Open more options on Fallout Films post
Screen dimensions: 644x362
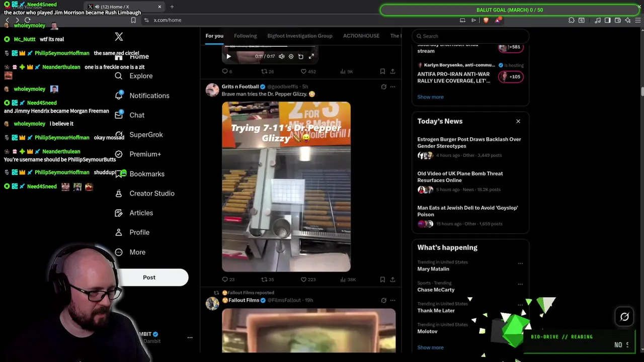392,300
